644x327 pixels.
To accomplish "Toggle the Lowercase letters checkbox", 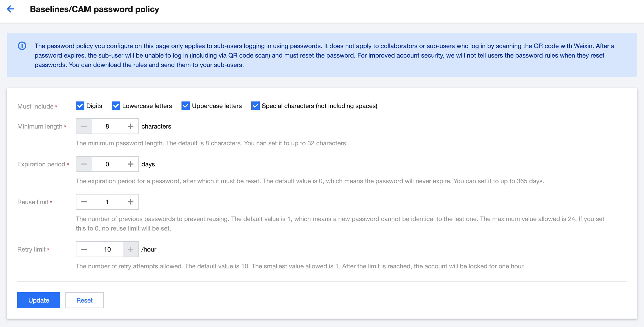I will [x=116, y=106].
